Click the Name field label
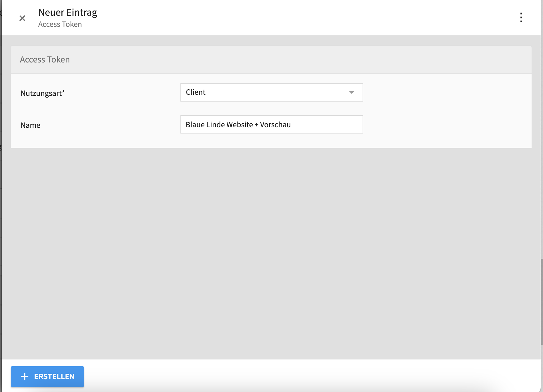 (x=30, y=125)
